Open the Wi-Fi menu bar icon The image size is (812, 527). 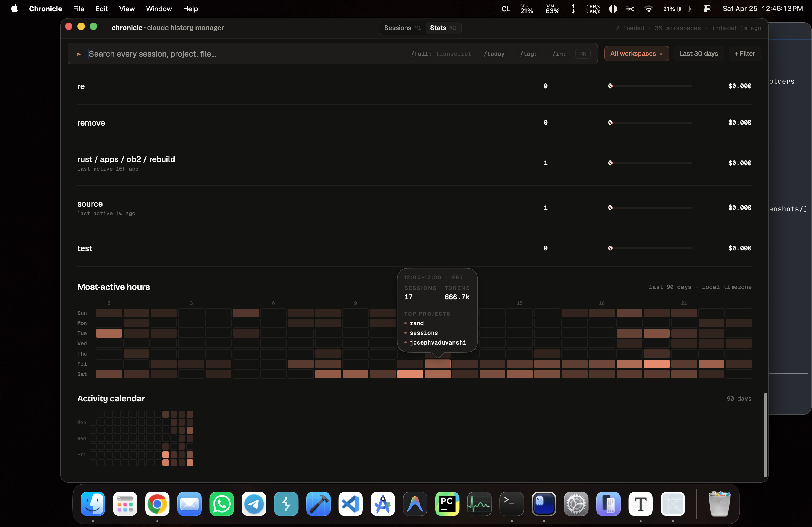(648, 9)
